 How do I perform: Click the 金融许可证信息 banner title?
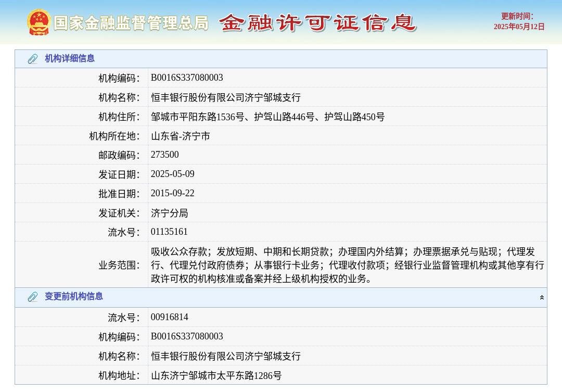point(317,22)
